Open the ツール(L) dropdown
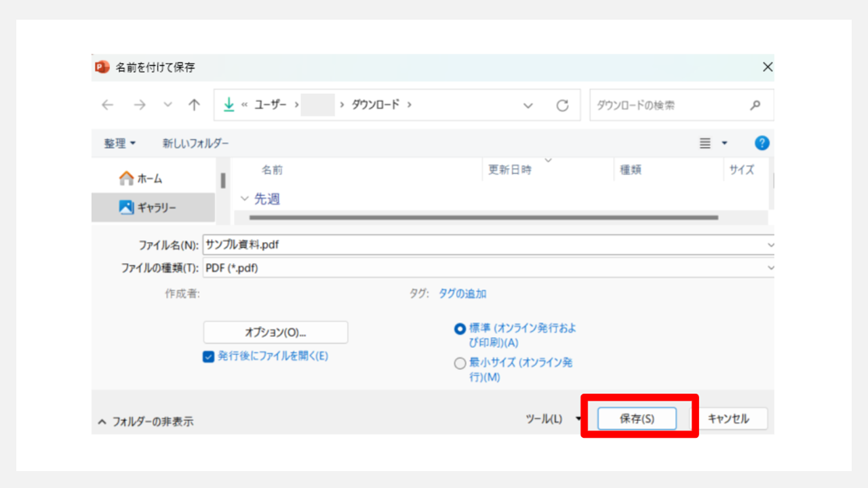Viewport: 868px width, 488px height. point(553,419)
